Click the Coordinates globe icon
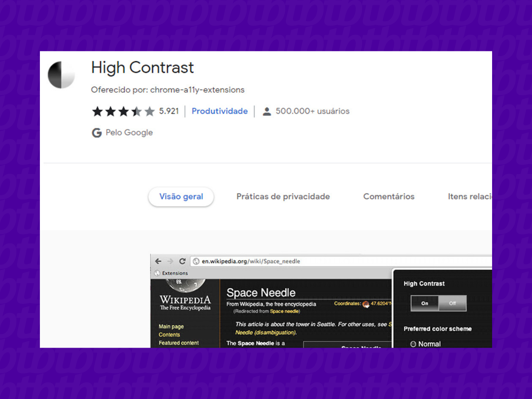 point(366,304)
